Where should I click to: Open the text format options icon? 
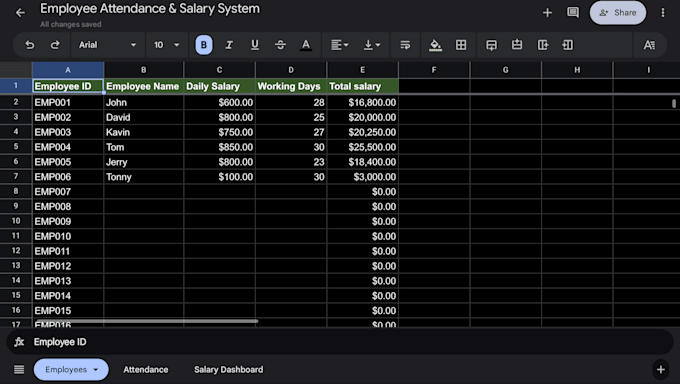click(x=649, y=45)
